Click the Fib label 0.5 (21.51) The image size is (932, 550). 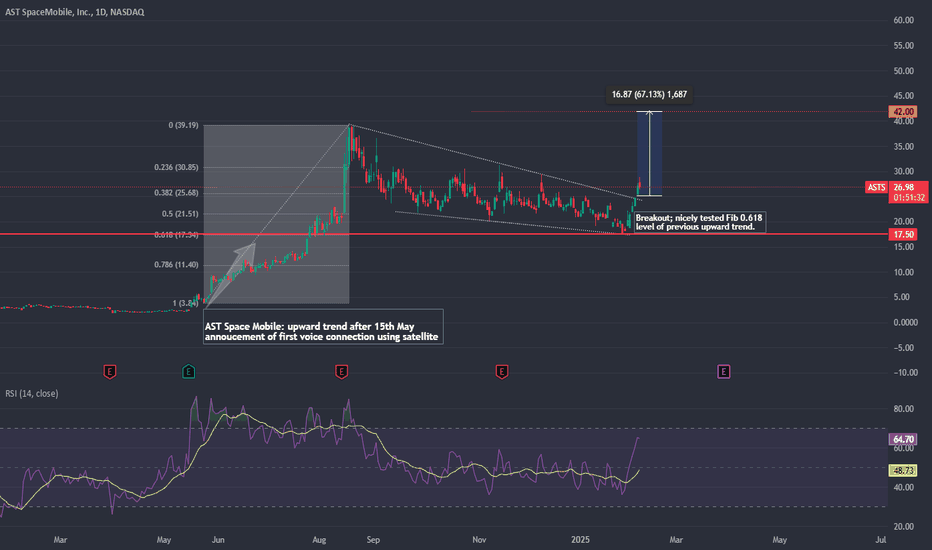click(x=180, y=214)
